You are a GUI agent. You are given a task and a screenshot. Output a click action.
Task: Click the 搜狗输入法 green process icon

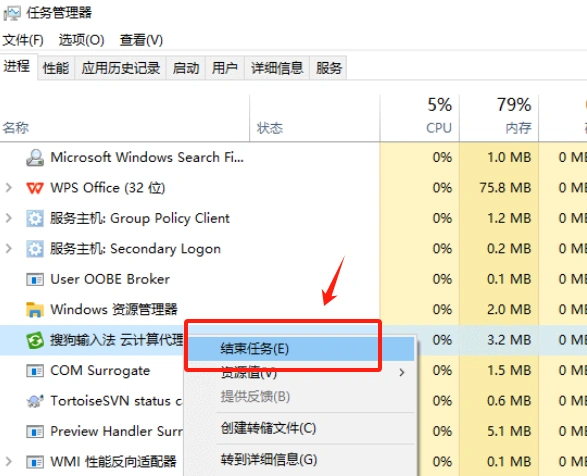[35, 340]
